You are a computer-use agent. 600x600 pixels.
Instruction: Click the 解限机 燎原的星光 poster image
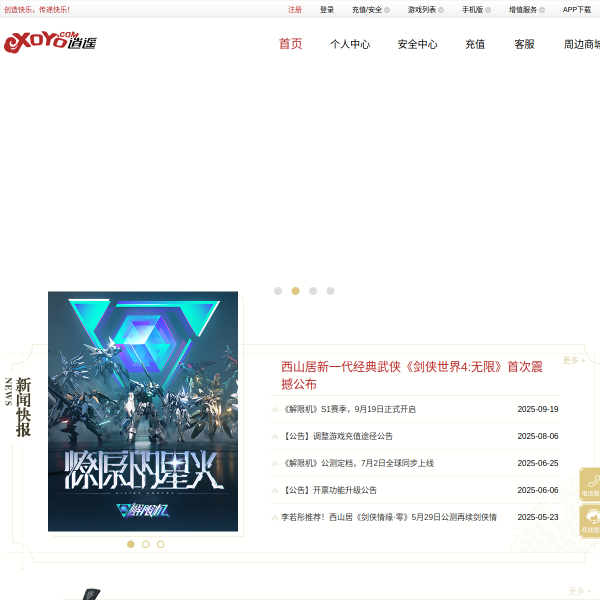coord(143,411)
